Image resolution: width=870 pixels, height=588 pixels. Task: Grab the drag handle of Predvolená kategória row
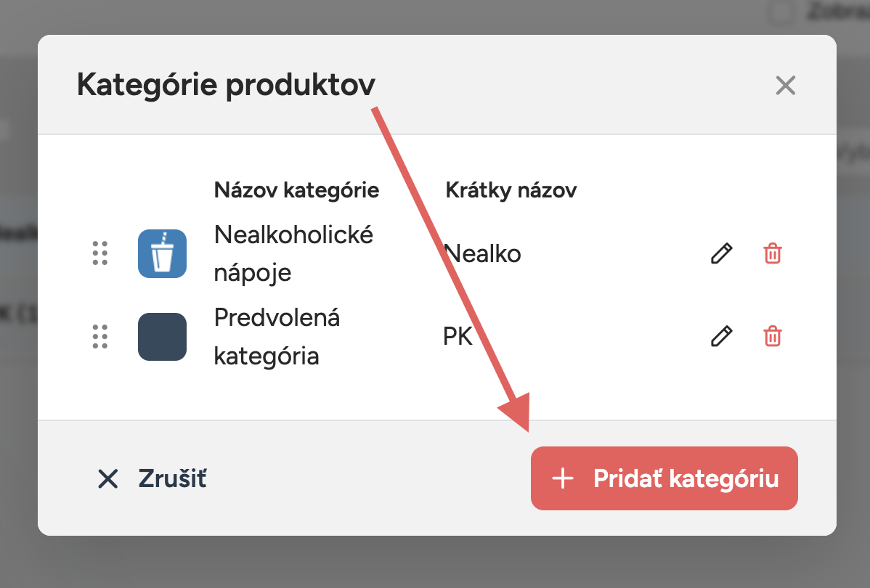100,337
